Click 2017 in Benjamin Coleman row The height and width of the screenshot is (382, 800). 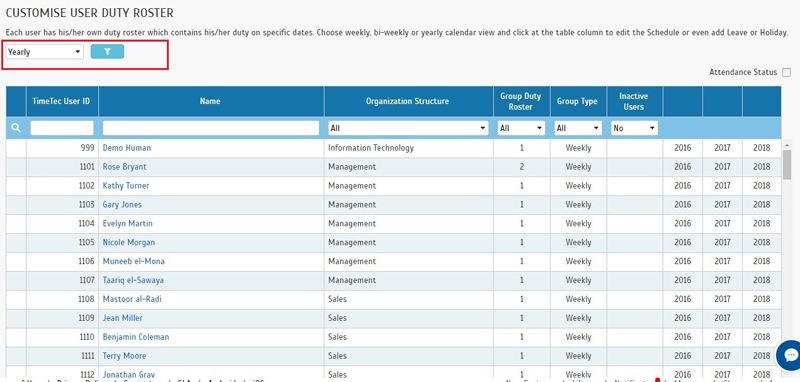click(x=722, y=337)
